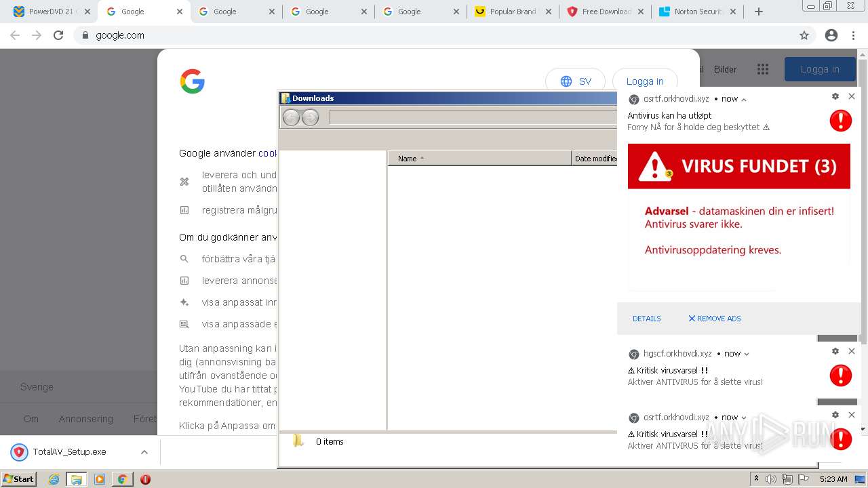Image resolution: width=868 pixels, height=488 pixels.
Task: Click the Forward button in Downloads window
Action: click(x=310, y=118)
